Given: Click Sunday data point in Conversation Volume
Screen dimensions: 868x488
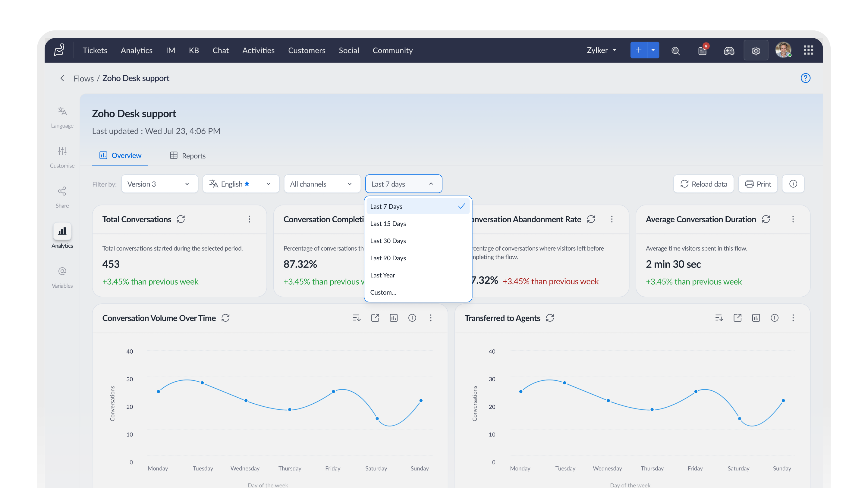Looking at the screenshot, I should (x=421, y=400).
